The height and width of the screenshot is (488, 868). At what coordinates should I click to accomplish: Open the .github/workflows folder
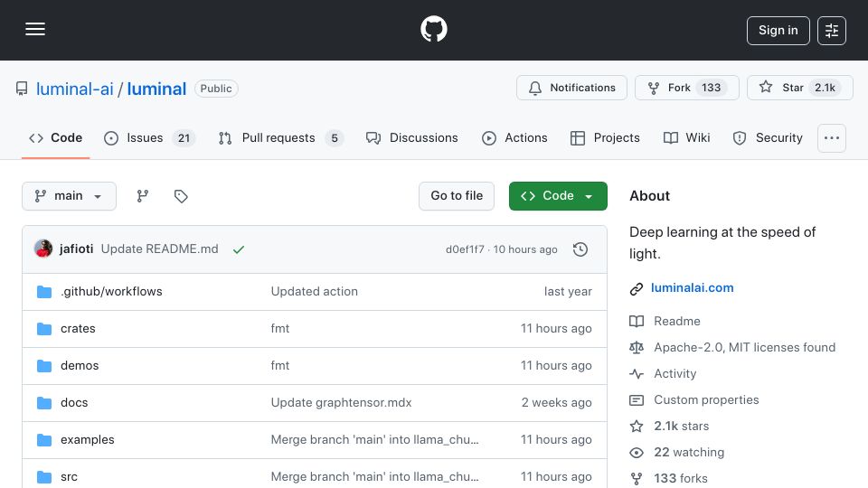pos(111,292)
